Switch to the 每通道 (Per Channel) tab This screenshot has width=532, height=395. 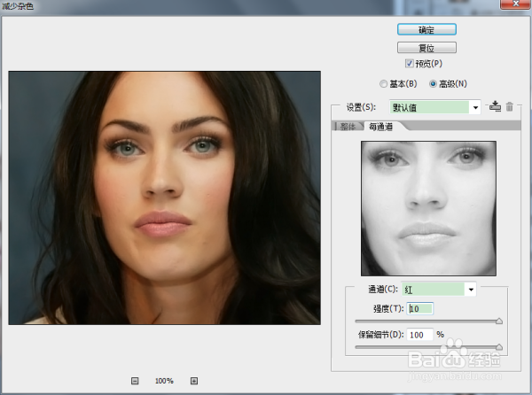(x=381, y=127)
